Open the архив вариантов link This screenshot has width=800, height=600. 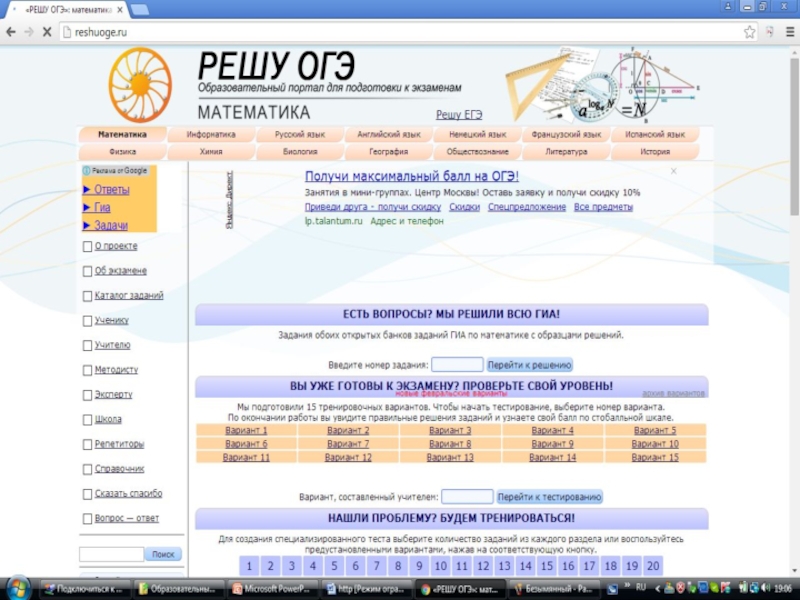pos(673,393)
